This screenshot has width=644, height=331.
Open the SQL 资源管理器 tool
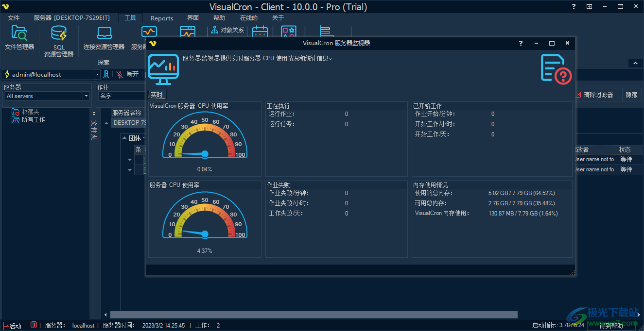point(59,42)
